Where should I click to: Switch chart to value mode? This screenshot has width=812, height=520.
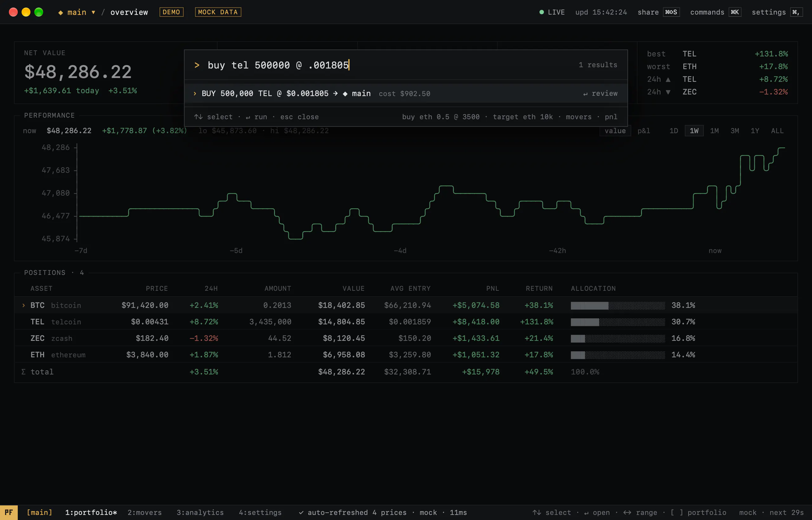615,131
